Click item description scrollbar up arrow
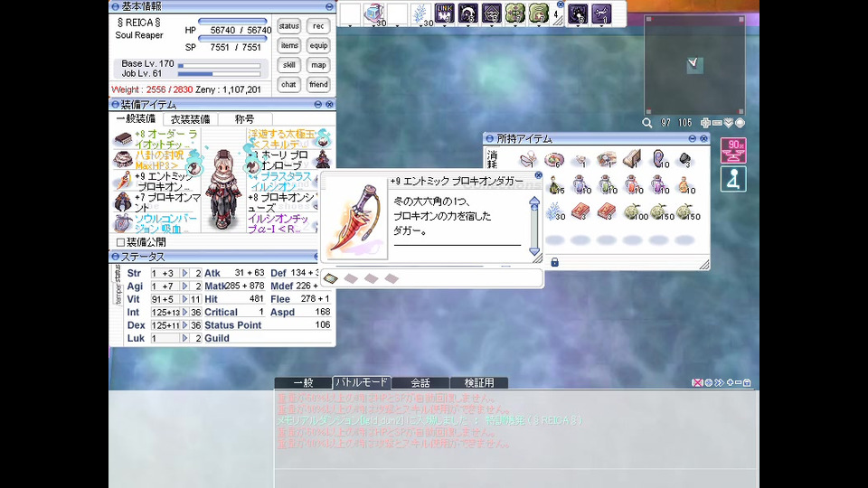This screenshot has width=868, height=488. [x=534, y=202]
